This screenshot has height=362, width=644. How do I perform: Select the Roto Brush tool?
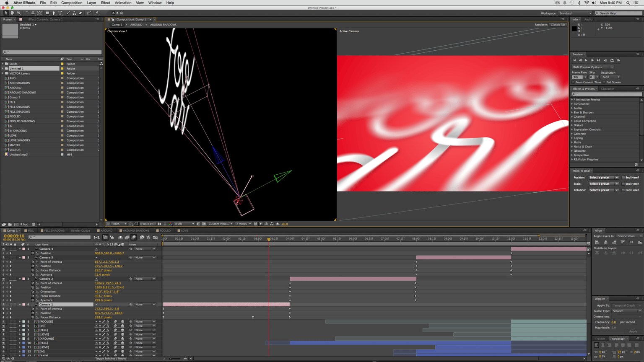click(89, 13)
